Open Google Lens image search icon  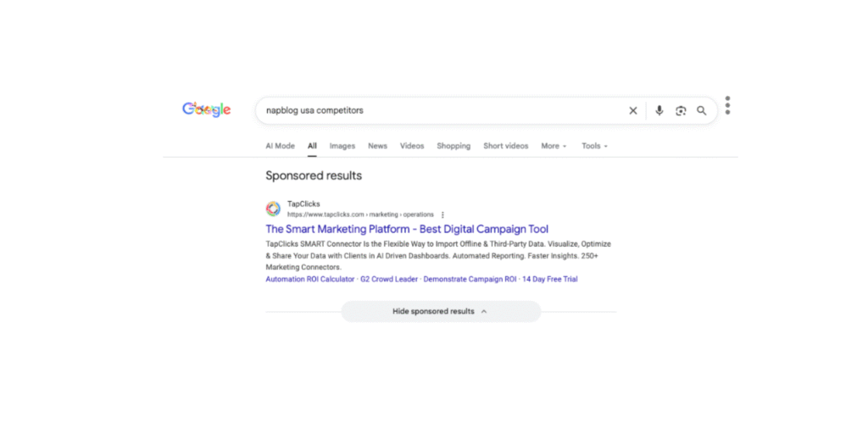tap(681, 110)
